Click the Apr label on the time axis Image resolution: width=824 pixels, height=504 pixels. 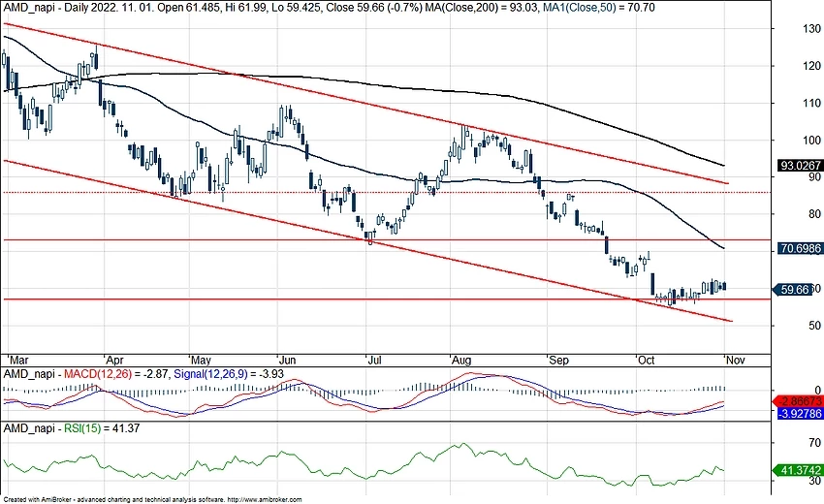(114, 360)
